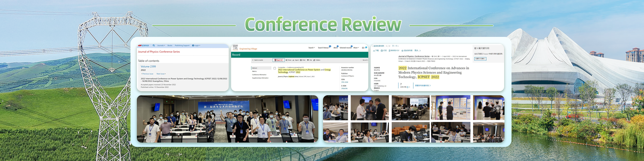Click the Conference Review heading
Viewport: 644px width, 161px height.
(x=323, y=24)
